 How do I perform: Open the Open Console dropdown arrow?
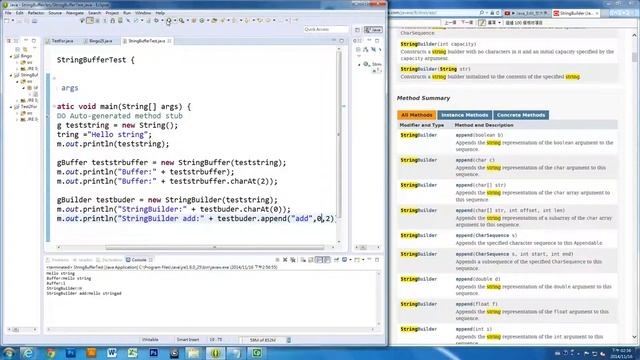pyautogui.click(x=363, y=260)
